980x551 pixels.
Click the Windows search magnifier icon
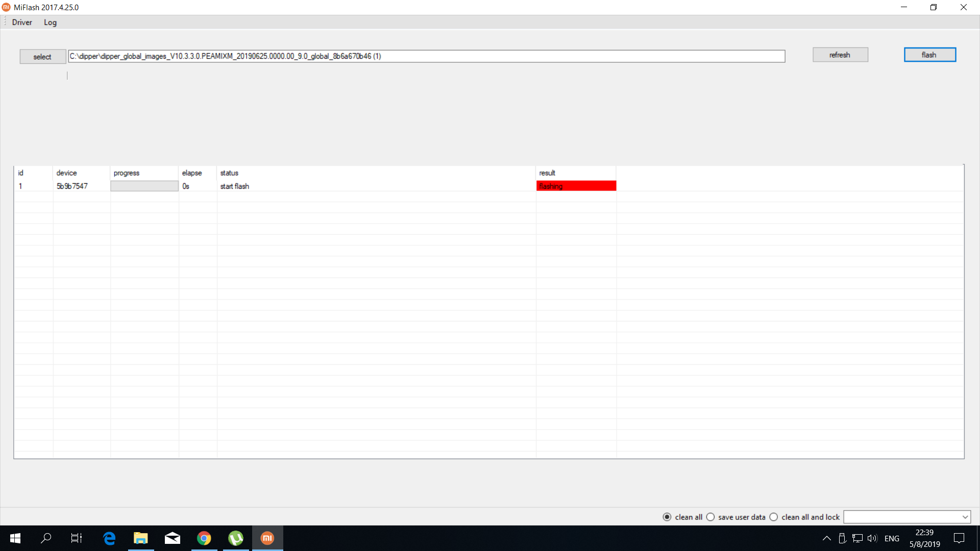tap(46, 538)
